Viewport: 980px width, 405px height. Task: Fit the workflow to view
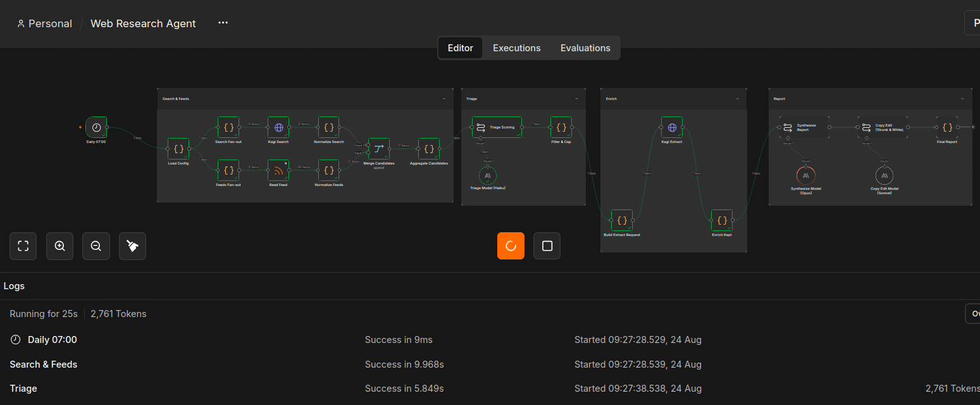pyautogui.click(x=23, y=246)
